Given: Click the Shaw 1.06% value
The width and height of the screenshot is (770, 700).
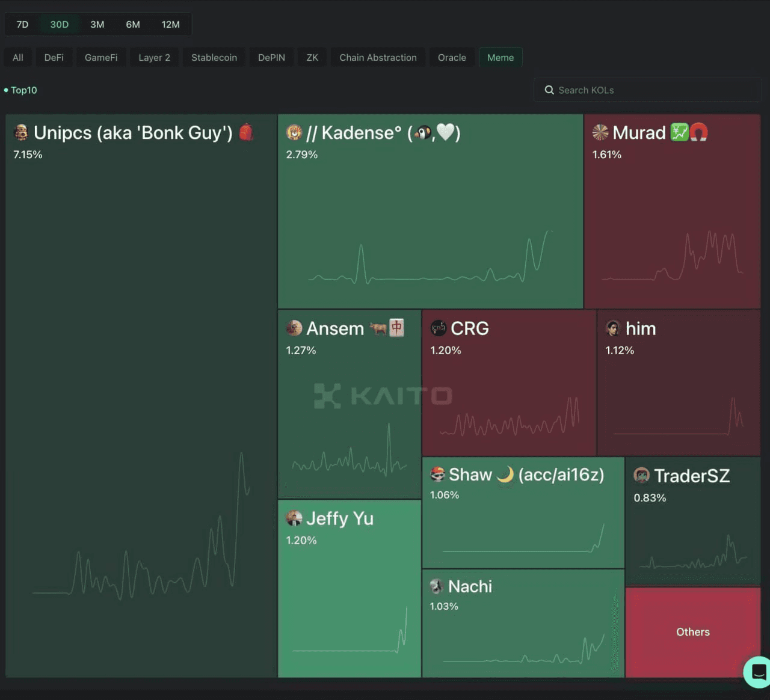Looking at the screenshot, I should pyautogui.click(x=445, y=495).
